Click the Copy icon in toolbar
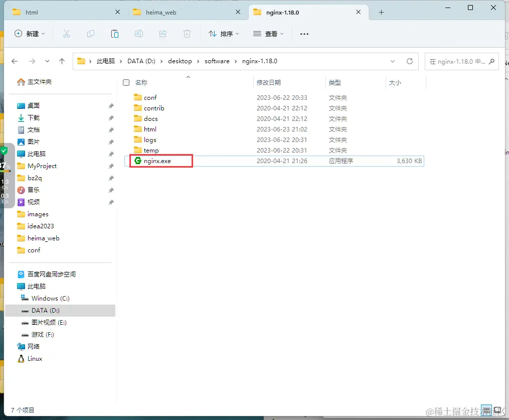The width and height of the screenshot is (509, 420). pyautogui.click(x=91, y=34)
